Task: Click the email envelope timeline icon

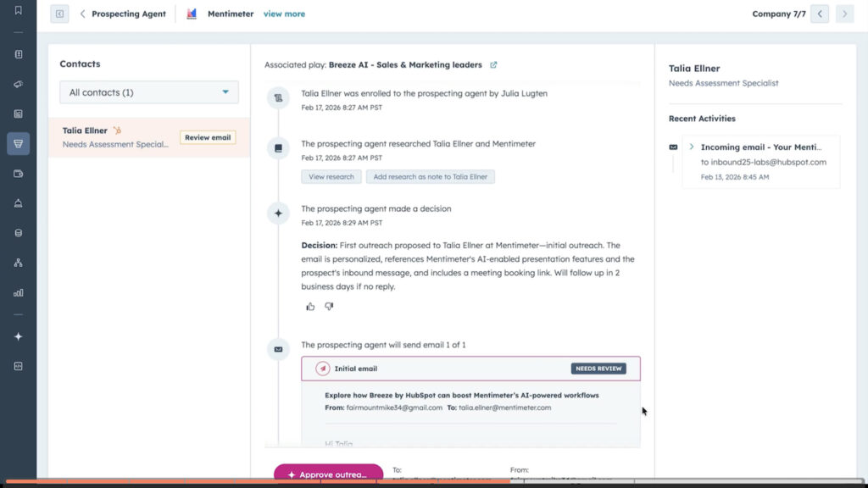Action: (278, 349)
